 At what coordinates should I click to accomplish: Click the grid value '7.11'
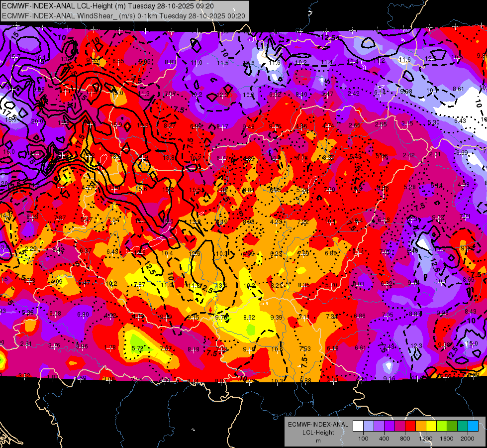[304, 317]
